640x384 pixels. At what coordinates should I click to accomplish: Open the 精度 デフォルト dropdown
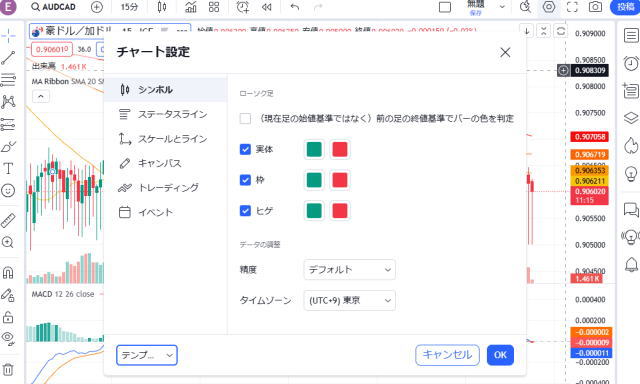click(349, 269)
